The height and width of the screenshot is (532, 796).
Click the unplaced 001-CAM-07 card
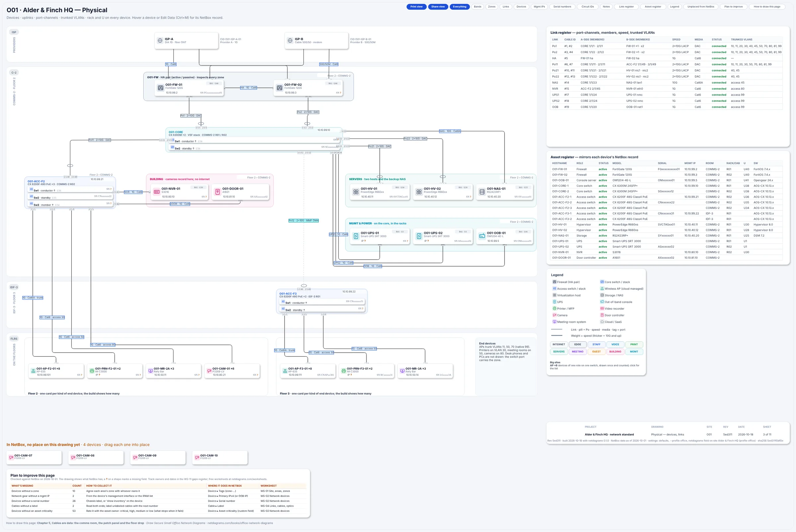pos(34,457)
